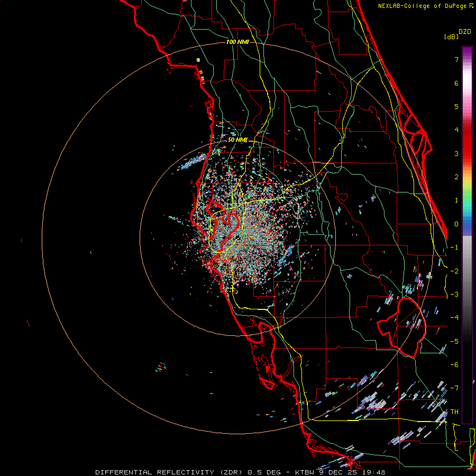This screenshot has height=476, width=476.
Task: Click the -6 dB scale tick label
Action: click(454, 365)
